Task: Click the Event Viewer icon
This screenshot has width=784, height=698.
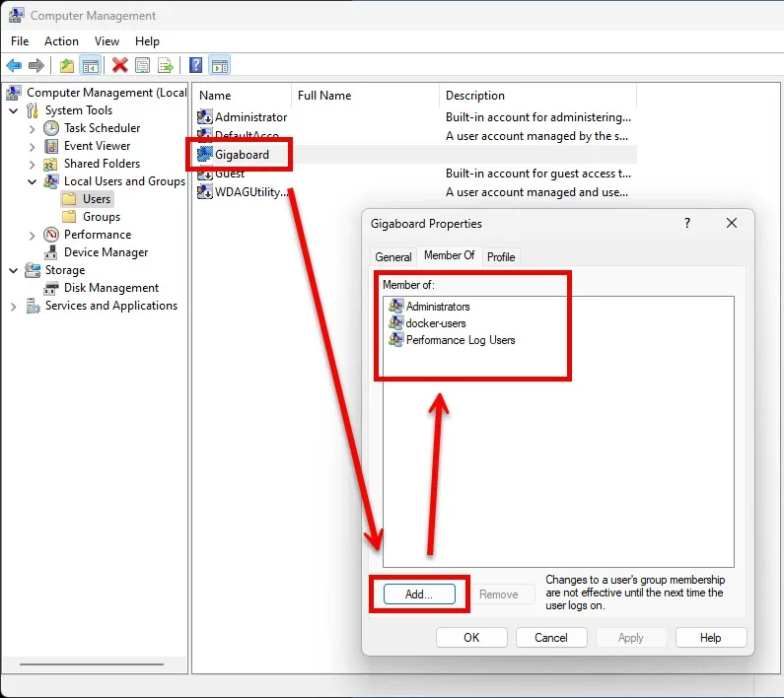Action: pos(51,146)
